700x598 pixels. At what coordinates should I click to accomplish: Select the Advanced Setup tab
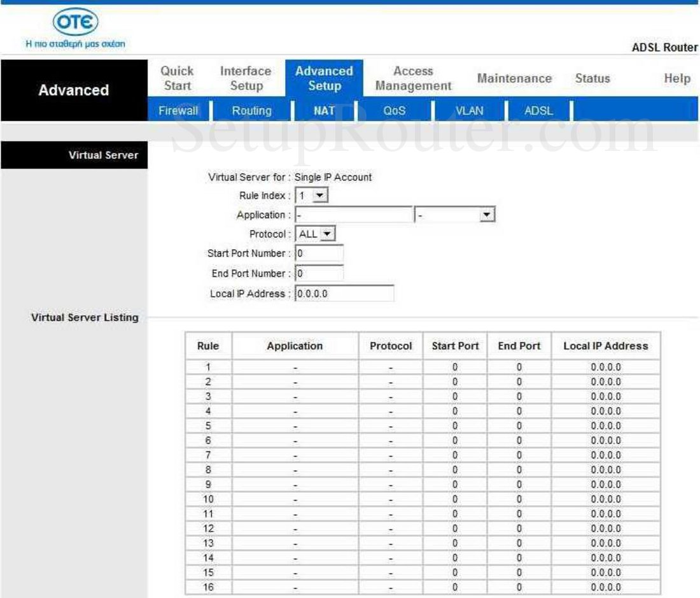click(324, 78)
